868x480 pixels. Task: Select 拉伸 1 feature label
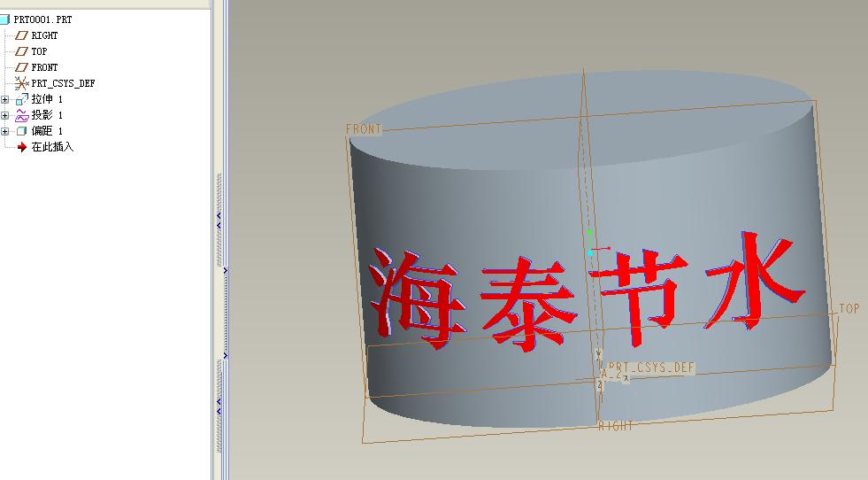tap(47, 99)
